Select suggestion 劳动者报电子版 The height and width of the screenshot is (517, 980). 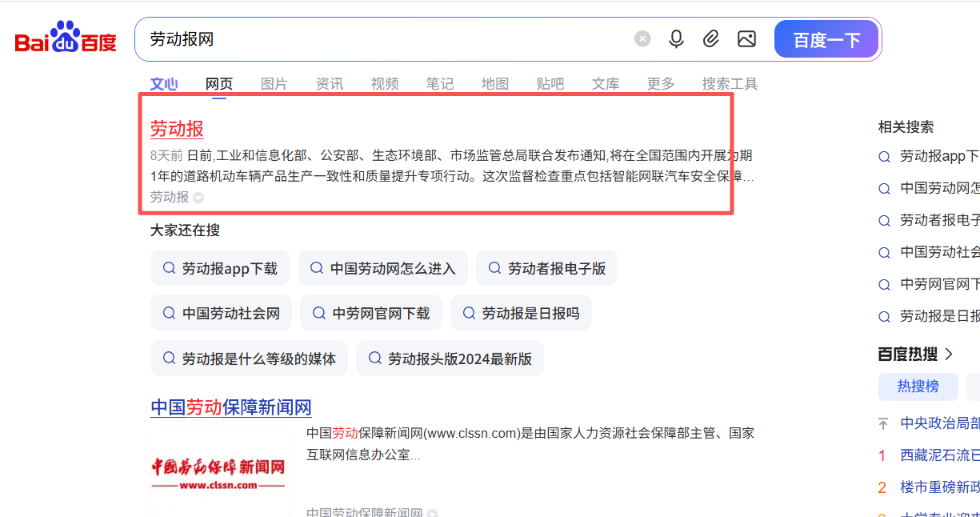(546, 268)
